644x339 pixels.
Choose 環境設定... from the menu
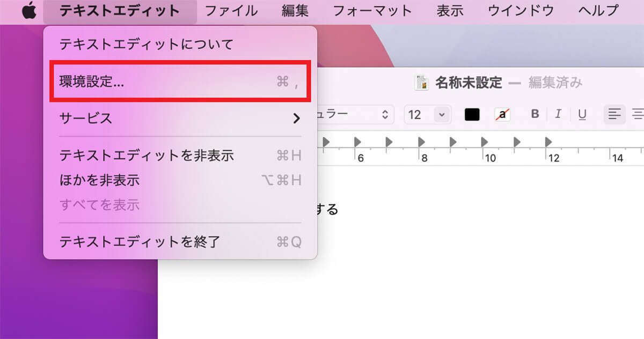[180, 82]
